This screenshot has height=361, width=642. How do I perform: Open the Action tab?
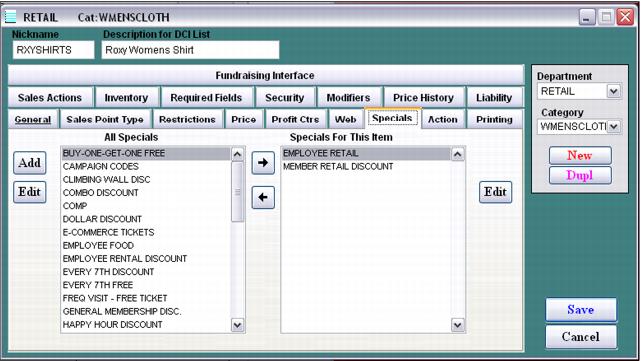[x=443, y=119]
